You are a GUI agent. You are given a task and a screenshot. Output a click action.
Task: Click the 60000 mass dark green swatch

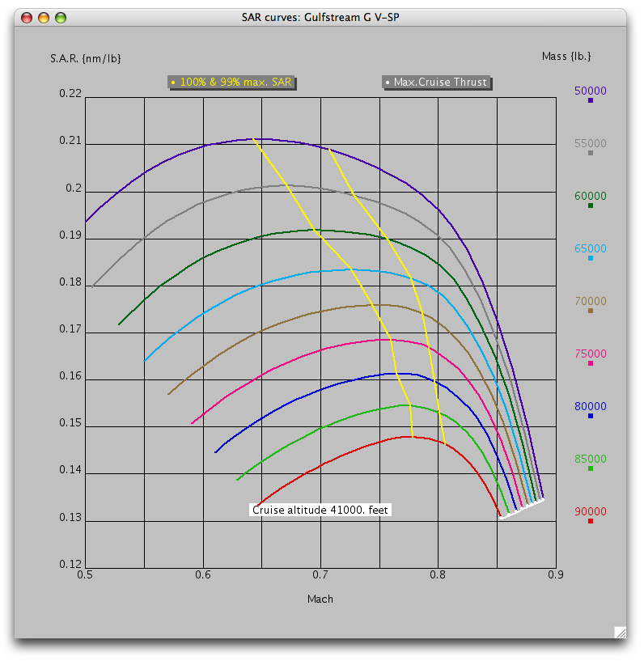pos(591,206)
